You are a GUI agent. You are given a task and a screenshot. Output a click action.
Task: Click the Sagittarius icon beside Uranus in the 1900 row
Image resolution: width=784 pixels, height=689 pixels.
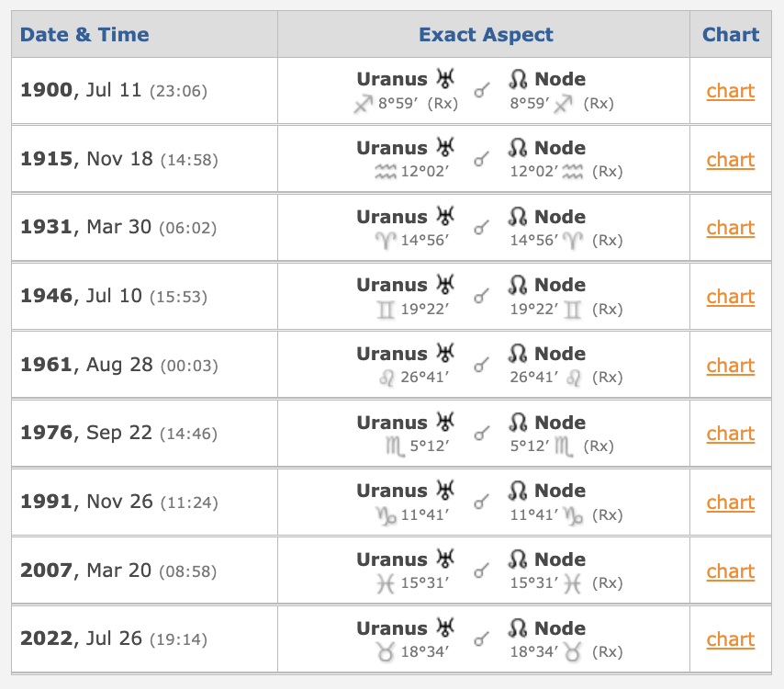(x=364, y=104)
